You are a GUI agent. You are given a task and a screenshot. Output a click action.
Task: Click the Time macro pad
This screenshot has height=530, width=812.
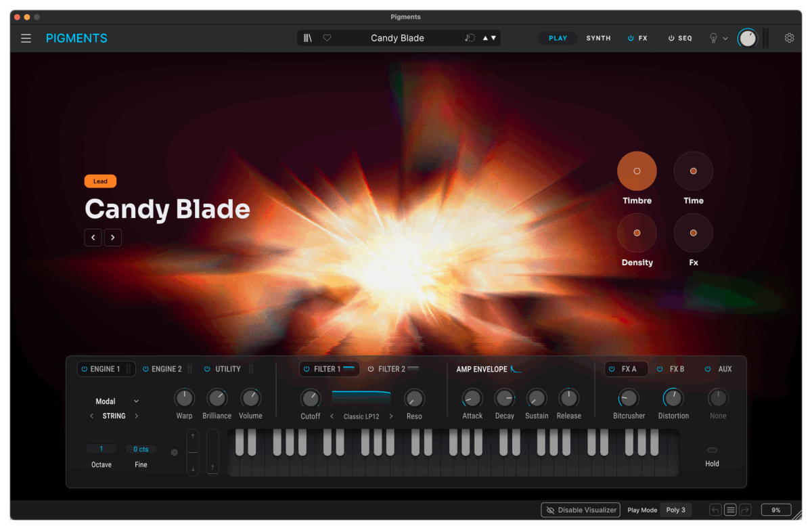(x=693, y=171)
